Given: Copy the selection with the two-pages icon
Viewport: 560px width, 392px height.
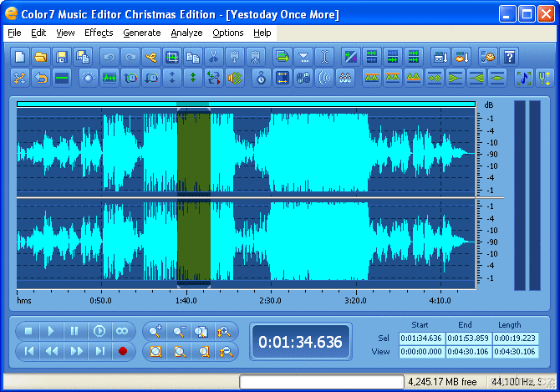Looking at the screenshot, I should [193, 57].
